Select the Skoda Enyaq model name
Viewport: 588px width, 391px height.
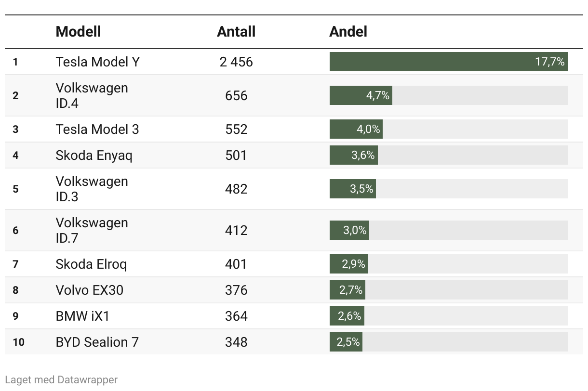coord(94,155)
